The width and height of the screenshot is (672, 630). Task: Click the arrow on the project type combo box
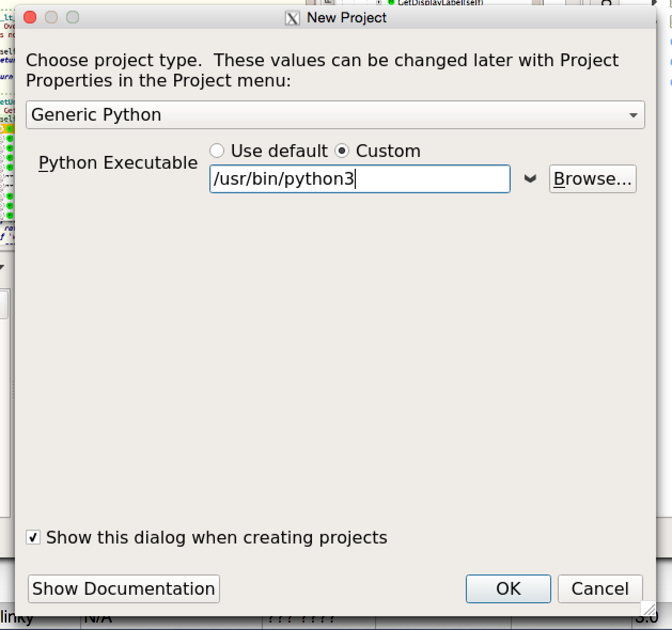pos(633,115)
